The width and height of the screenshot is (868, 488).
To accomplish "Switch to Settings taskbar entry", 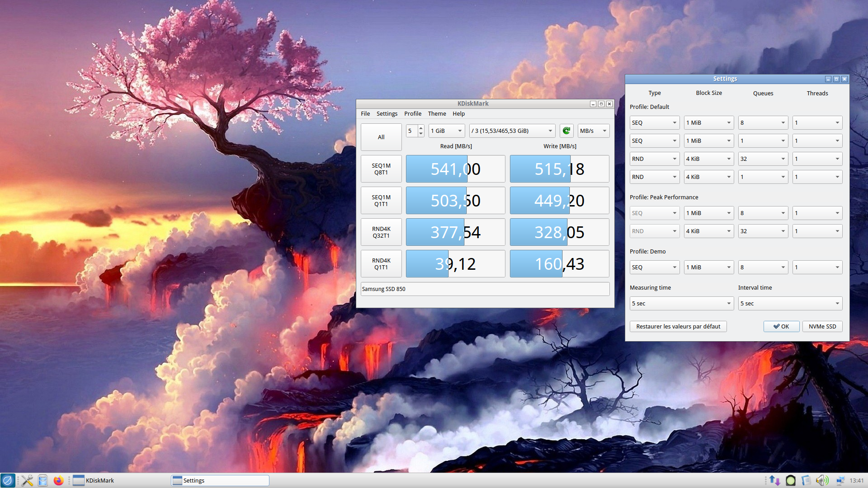I will pyautogui.click(x=220, y=480).
